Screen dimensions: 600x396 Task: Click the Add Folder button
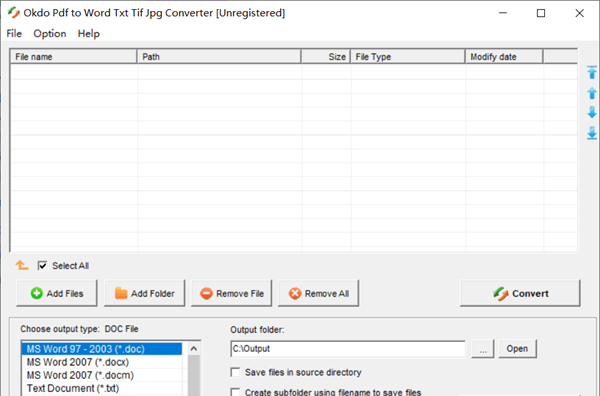pos(144,293)
